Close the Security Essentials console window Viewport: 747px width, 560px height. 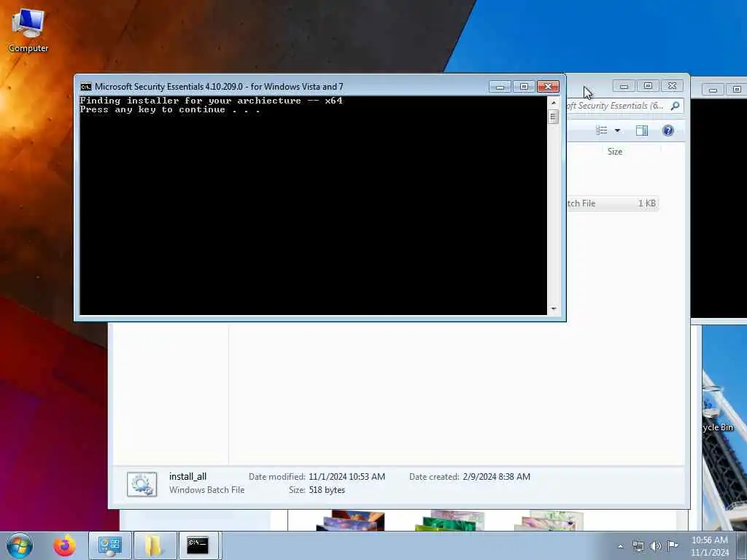click(x=548, y=87)
